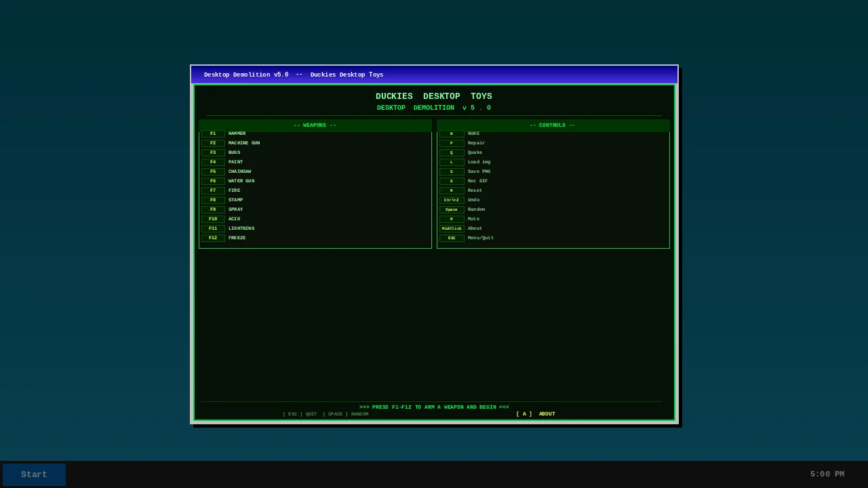The width and height of the screenshot is (868, 488).
Task: Click the G key box for Rec GIF
Action: 452,181
